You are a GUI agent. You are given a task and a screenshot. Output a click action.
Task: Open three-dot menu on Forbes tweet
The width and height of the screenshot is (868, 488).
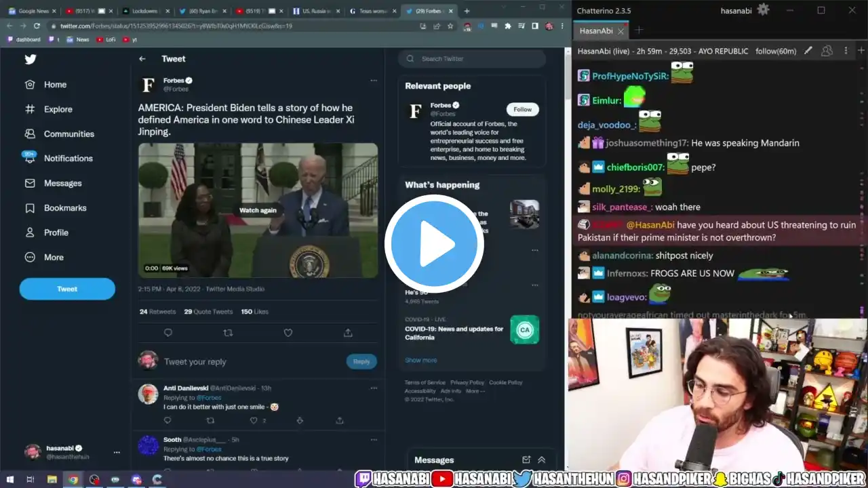373,81
